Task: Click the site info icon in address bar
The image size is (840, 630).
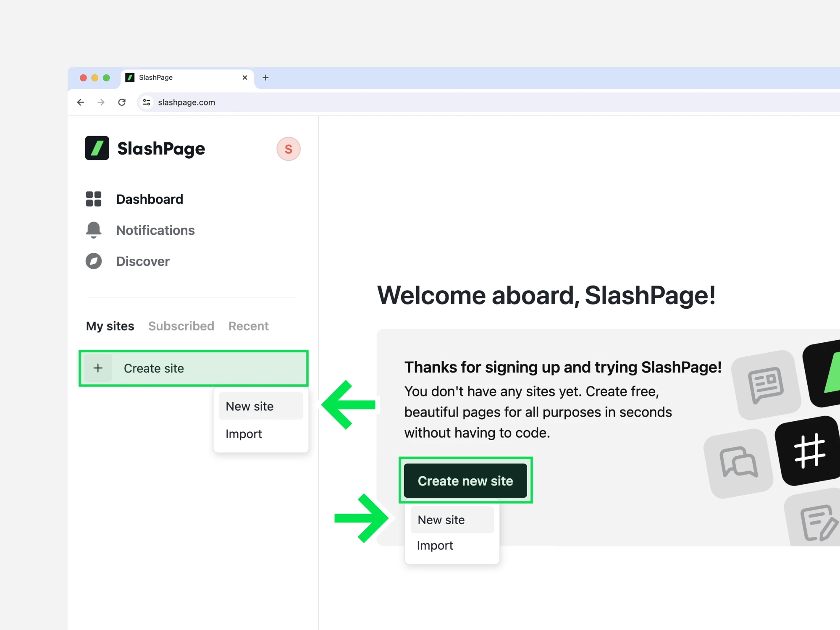Action: click(146, 102)
